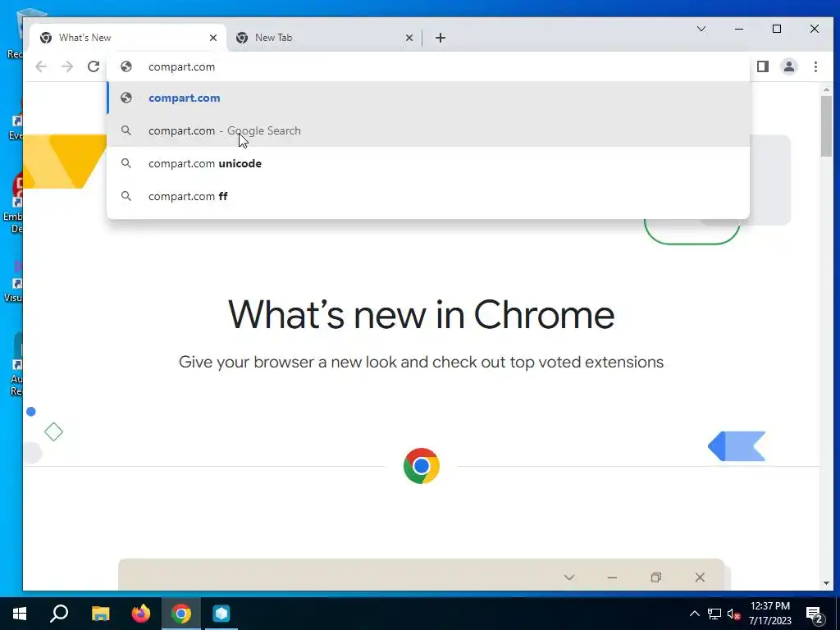840x630 pixels.
Task: Open Chrome side panel icon
Action: pos(763,66)
